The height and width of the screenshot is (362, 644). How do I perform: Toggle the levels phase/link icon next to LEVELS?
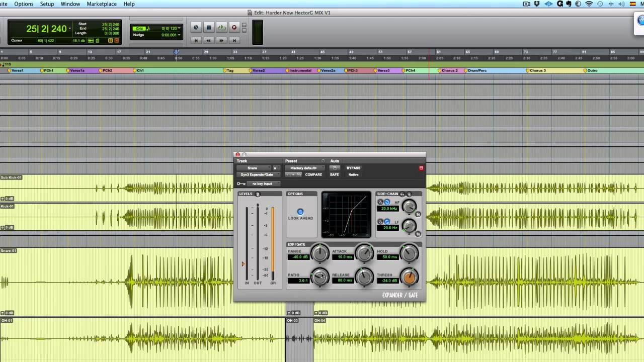(x=258, y=194)
